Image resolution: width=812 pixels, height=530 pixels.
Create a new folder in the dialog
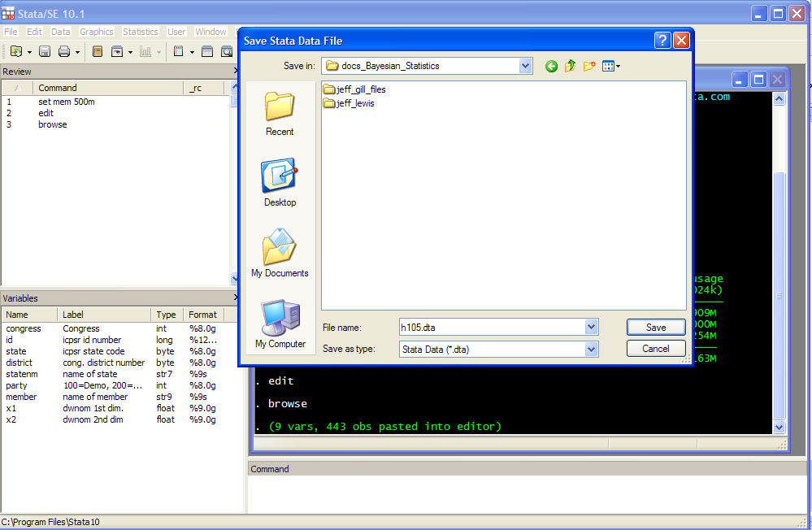(589, 67)
